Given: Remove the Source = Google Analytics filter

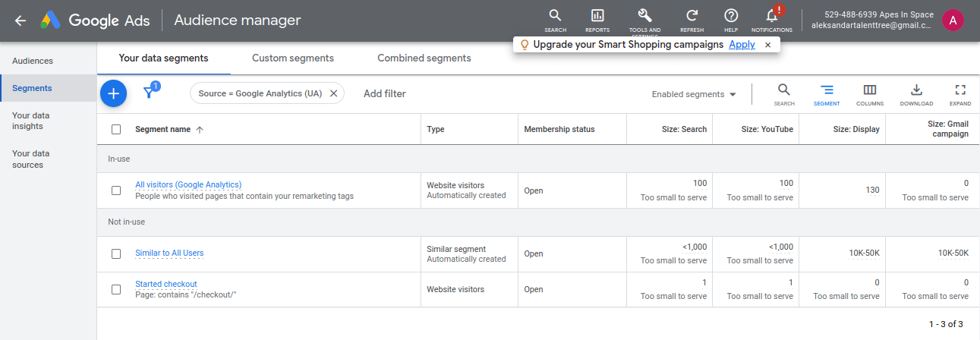Looking at the screenshot, I should [333, 93].
